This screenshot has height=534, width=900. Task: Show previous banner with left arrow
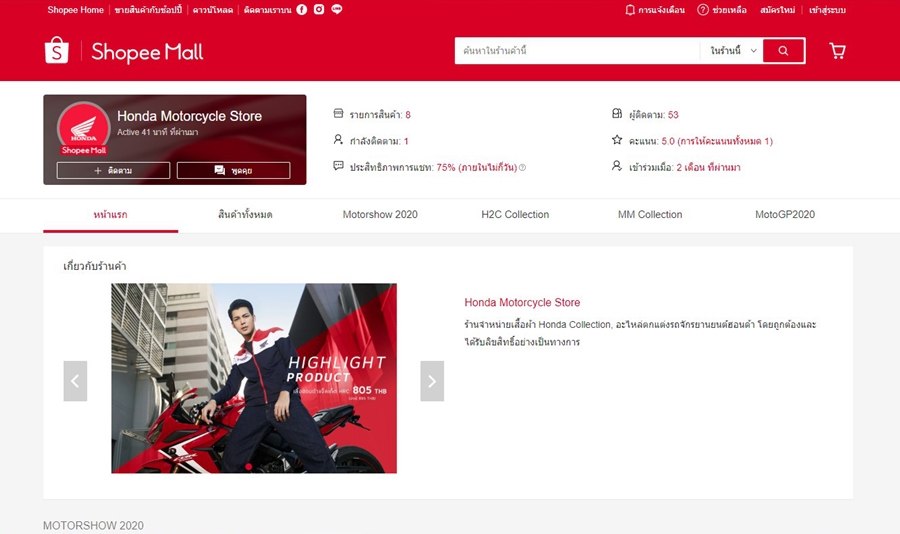75,381
